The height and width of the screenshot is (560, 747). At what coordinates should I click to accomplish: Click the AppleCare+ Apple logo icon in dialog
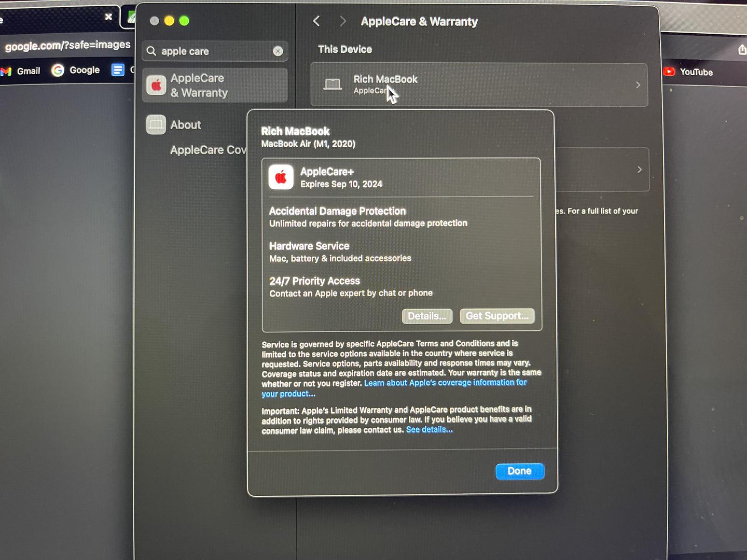point(281,177)
